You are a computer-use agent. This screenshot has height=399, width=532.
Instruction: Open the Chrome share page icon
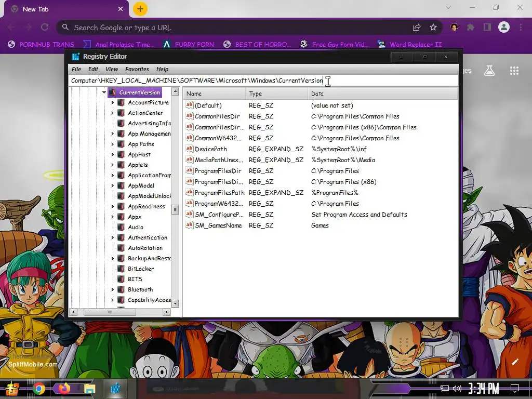tap(417, 28)
